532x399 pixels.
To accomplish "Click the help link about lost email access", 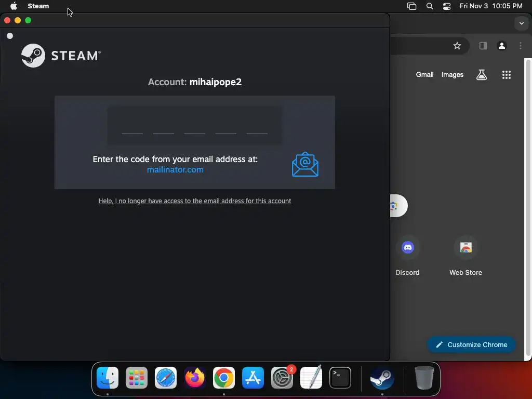I will coord(194,201).
